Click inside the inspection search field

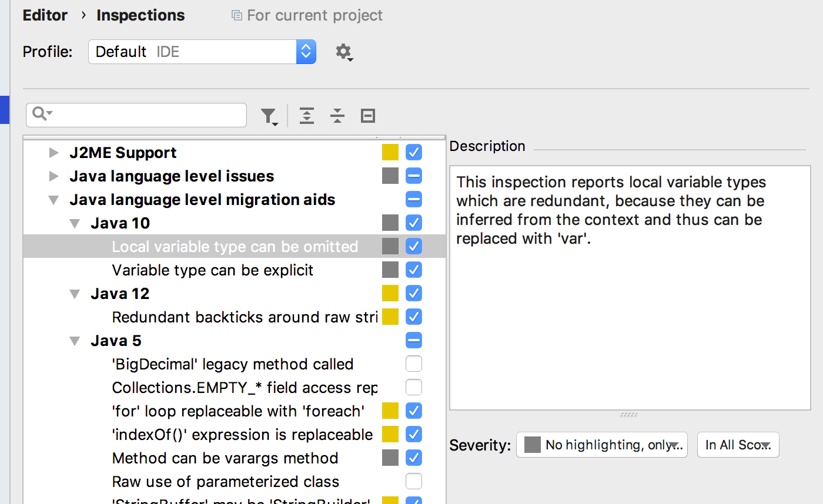pos(147,115)
